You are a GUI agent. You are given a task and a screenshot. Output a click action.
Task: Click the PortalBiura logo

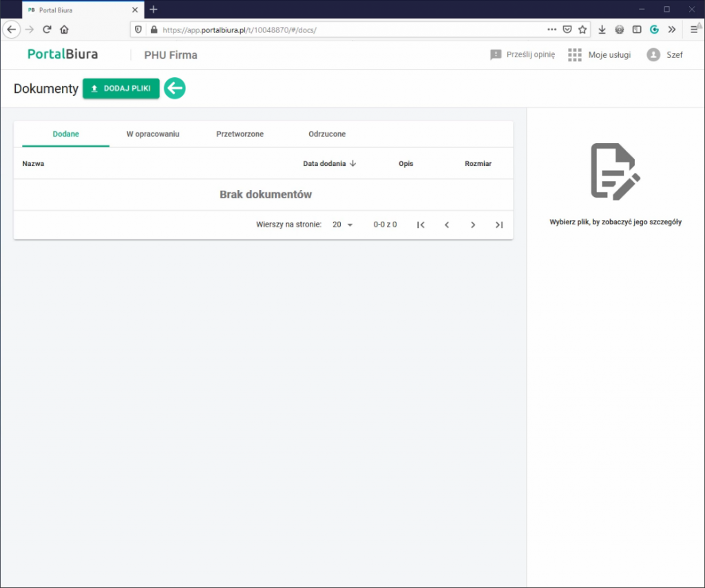point(63,54)
